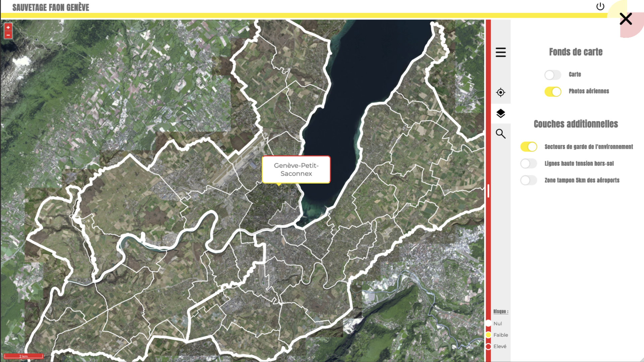Select the map layers icon
Image resolution: width=644 pixels, height=362 pixels.
[500, 114]
